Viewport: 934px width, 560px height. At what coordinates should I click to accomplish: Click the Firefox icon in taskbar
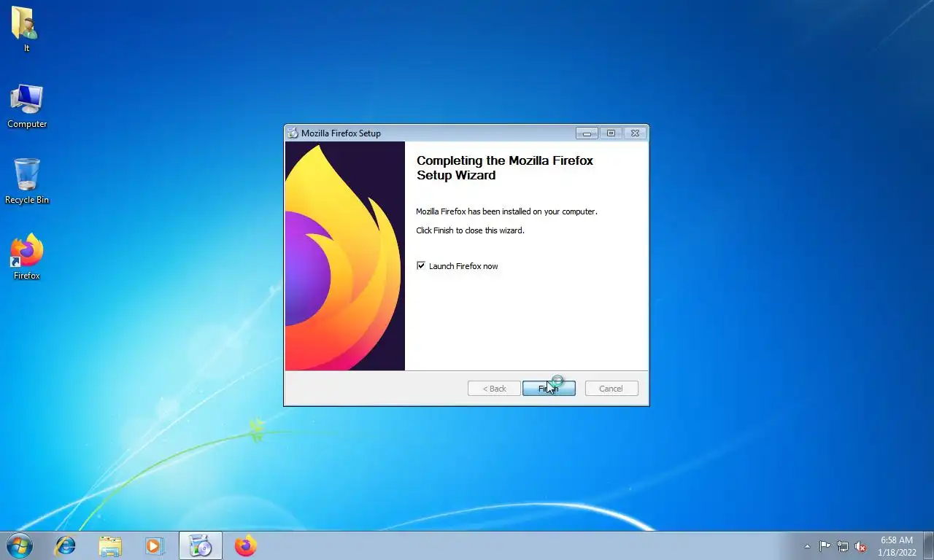click(246, 545)
